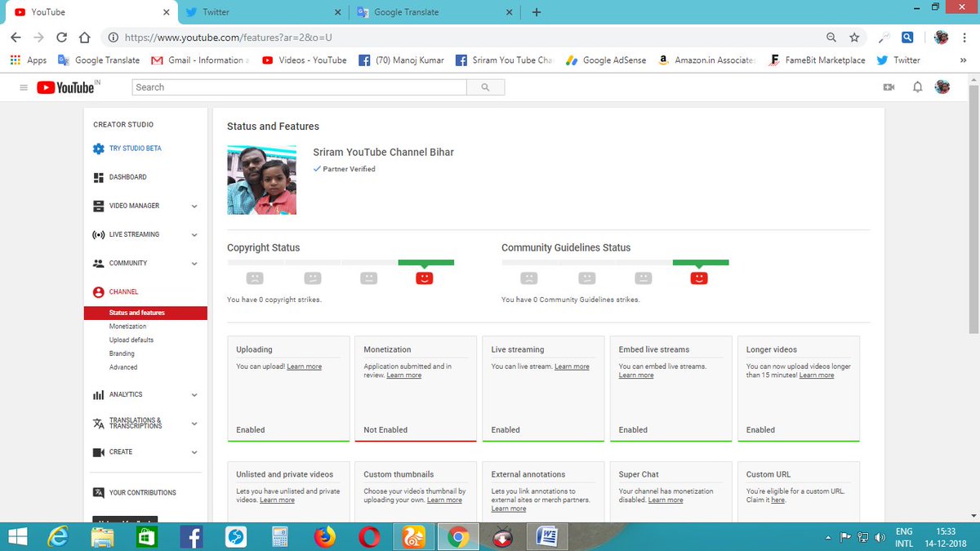The height and width of the screenshot is (551, 980).
Task: Click the zoom magnifier in address bar
Action: 831,37
